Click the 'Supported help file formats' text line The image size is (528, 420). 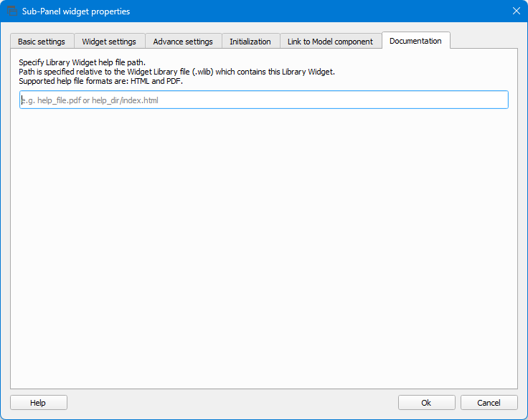pos(100,81)
